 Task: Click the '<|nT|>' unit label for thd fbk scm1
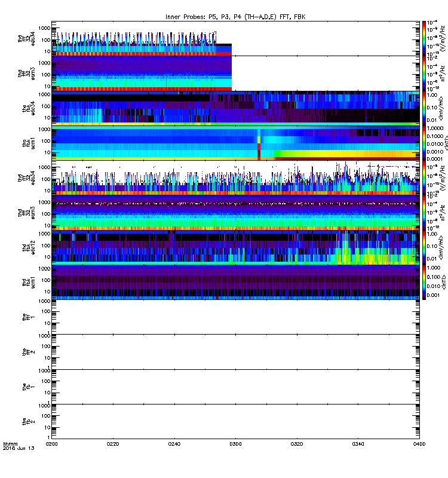pyautogui.click(x=443, y=282)
